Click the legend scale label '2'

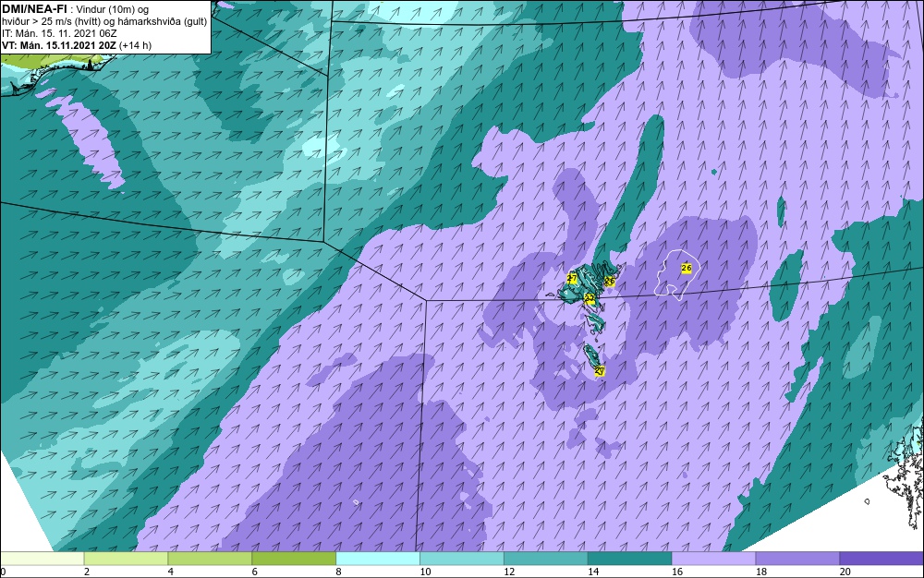pyautogui.click(x=87, y=572)
